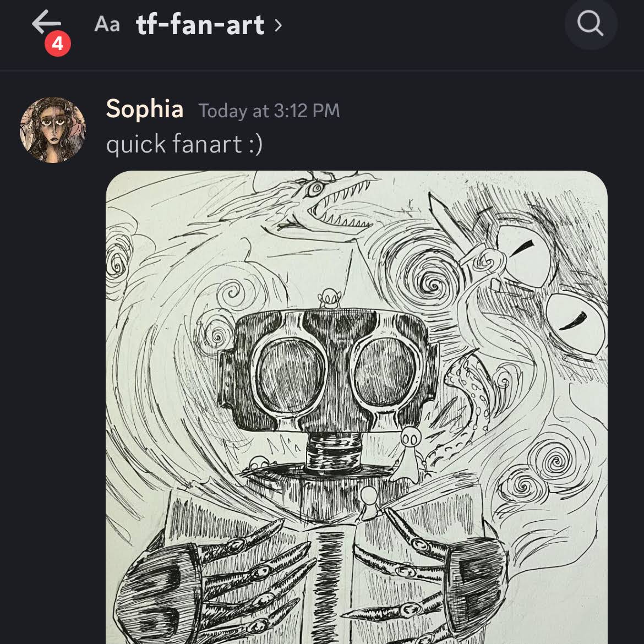Tap the small ghost figure with round eyes
Image resolution: width=644 pixels, height=644 pixels.
[408, 454]
